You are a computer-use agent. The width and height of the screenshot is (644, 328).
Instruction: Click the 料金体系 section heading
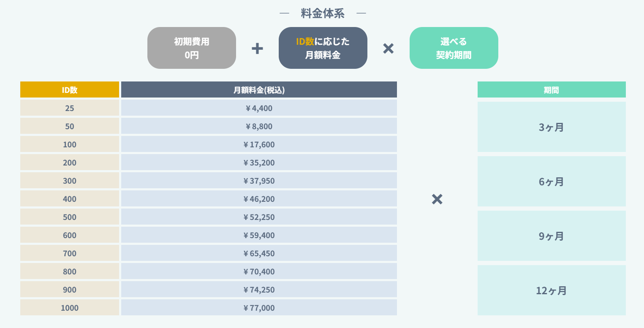(323, 14)
